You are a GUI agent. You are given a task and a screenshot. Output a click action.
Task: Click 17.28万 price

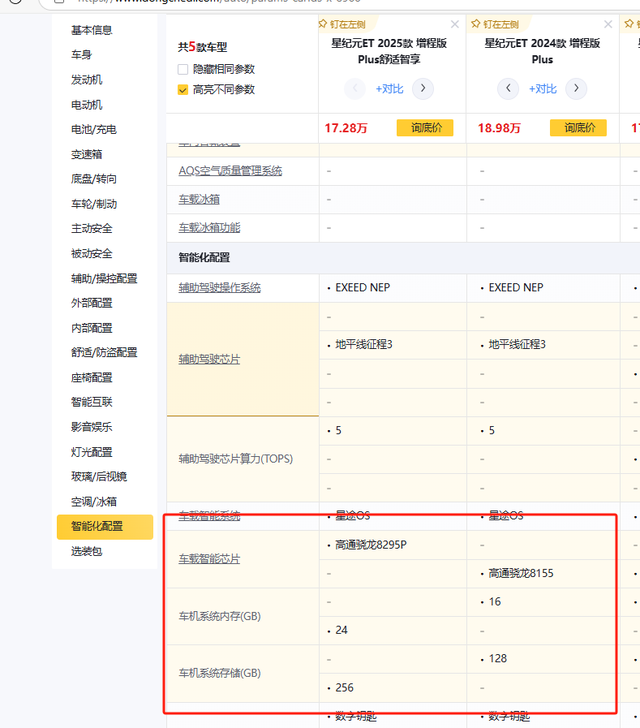pyautogui.click(x=346, y=128)
